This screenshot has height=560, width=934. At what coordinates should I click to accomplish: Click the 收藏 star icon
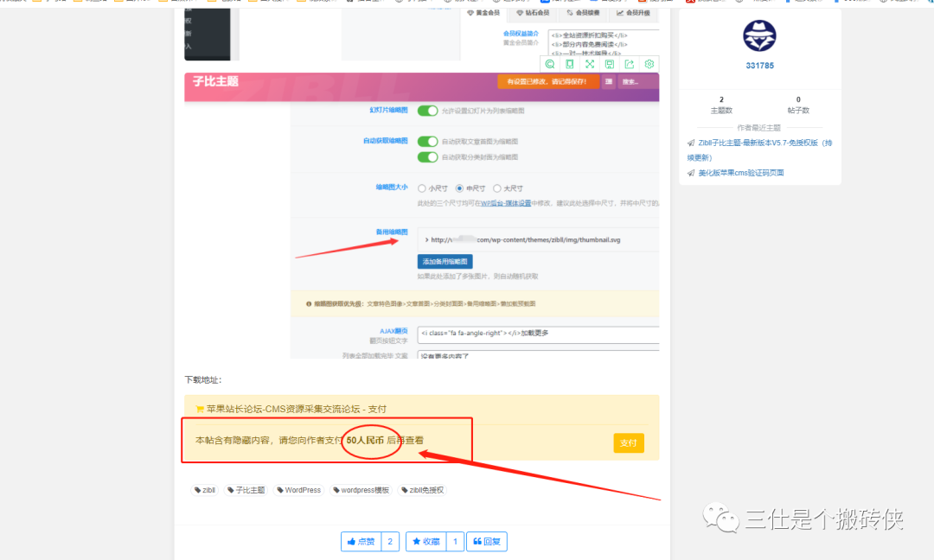(x=417, y=541)
